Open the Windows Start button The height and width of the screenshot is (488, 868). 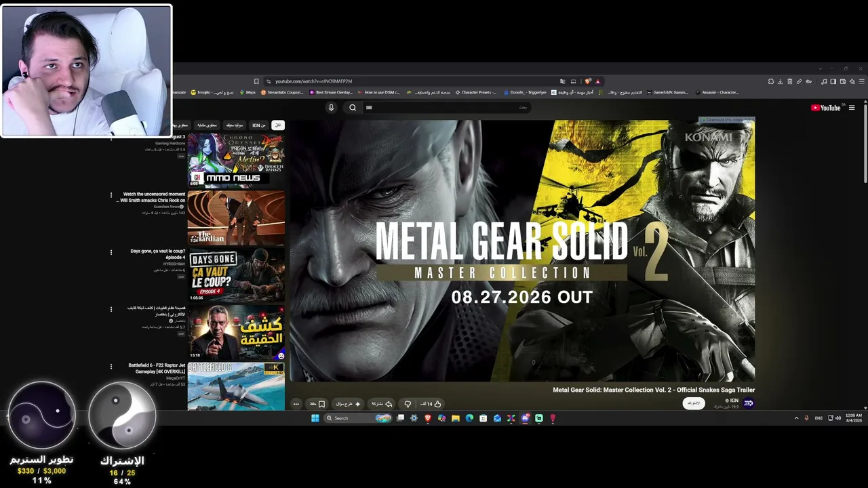tap(315, 418)
